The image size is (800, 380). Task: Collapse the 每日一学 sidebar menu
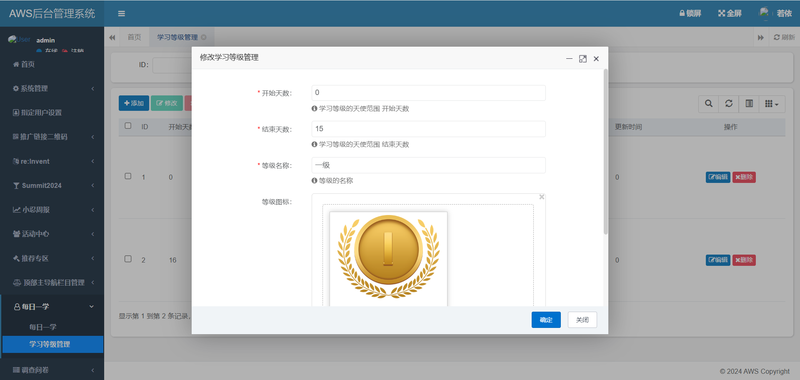tap(52, 307)
